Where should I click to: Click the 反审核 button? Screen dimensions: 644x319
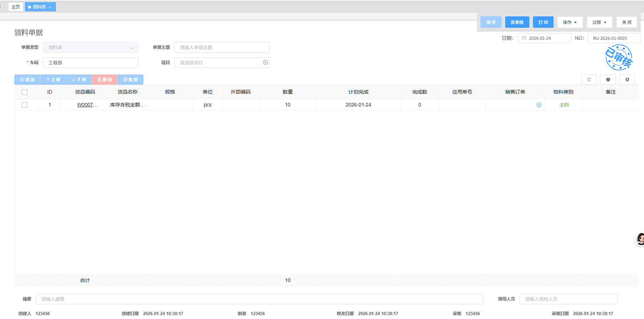(x=517, y=22)
